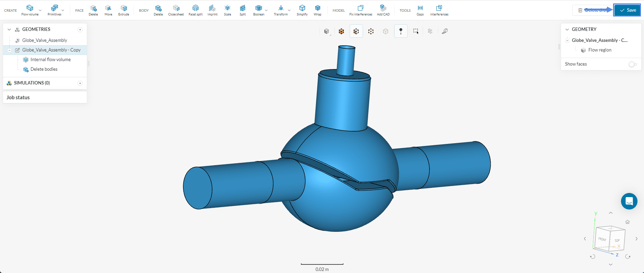Launch the Gaps detection tool
644x273 pixels.
coord(420,10)
